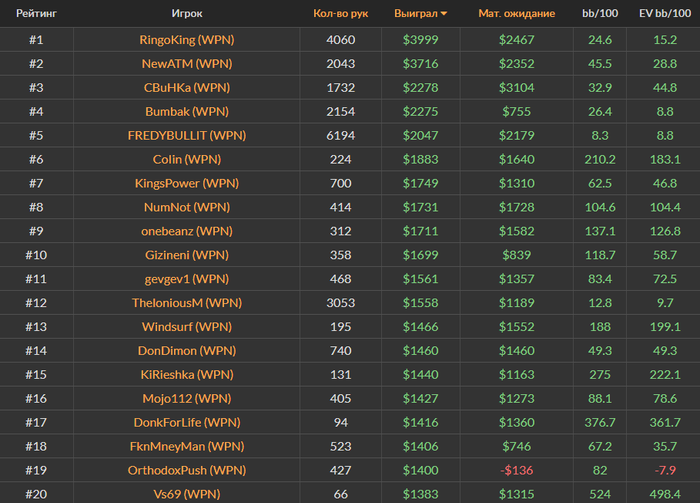The width and height of the screenshot is (700, 503).
Task: Select EV bb/100 value 183.1
Action: point(665,159)
